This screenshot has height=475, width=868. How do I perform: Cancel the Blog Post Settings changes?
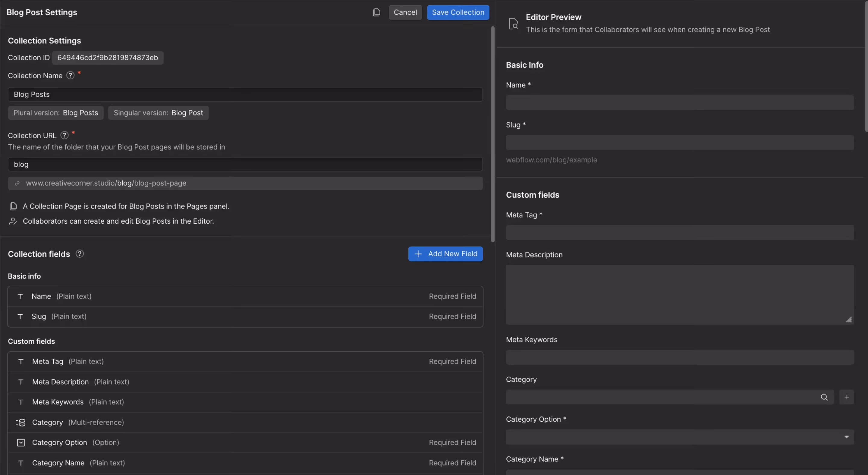405,12
